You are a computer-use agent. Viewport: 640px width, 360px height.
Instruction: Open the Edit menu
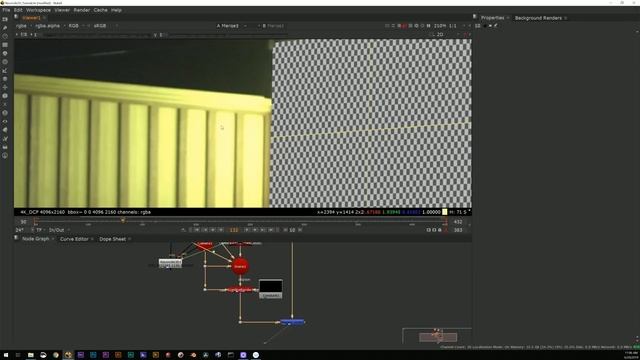coord(18,10)
